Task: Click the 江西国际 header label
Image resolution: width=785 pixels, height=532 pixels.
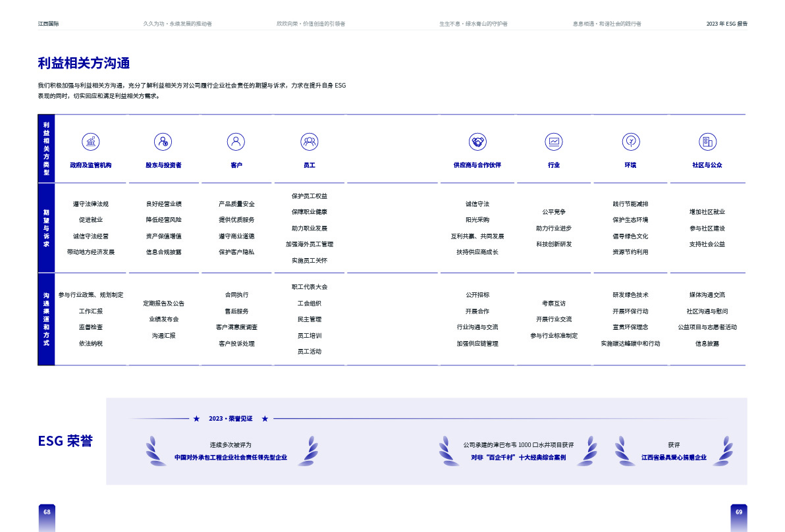Action: pos(48,24)
